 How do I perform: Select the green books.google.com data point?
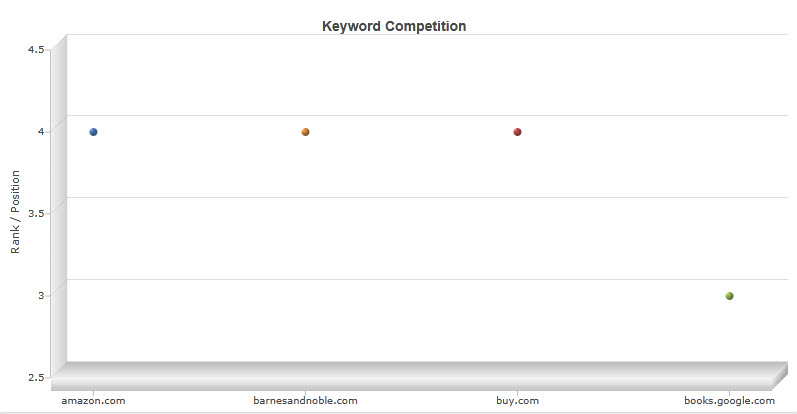tap(729, 296)
